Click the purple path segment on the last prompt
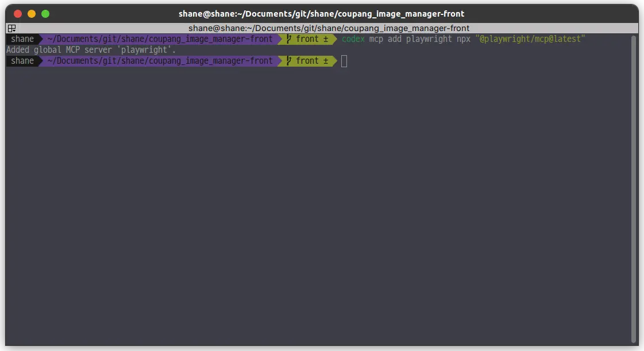The width and height of the screenshot is (644, 351). click(160, 61)
